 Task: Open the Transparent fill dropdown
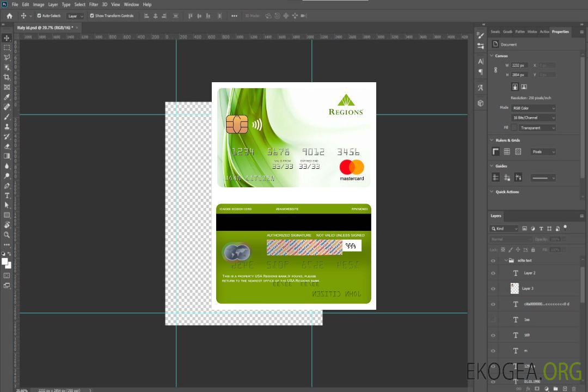537,128
